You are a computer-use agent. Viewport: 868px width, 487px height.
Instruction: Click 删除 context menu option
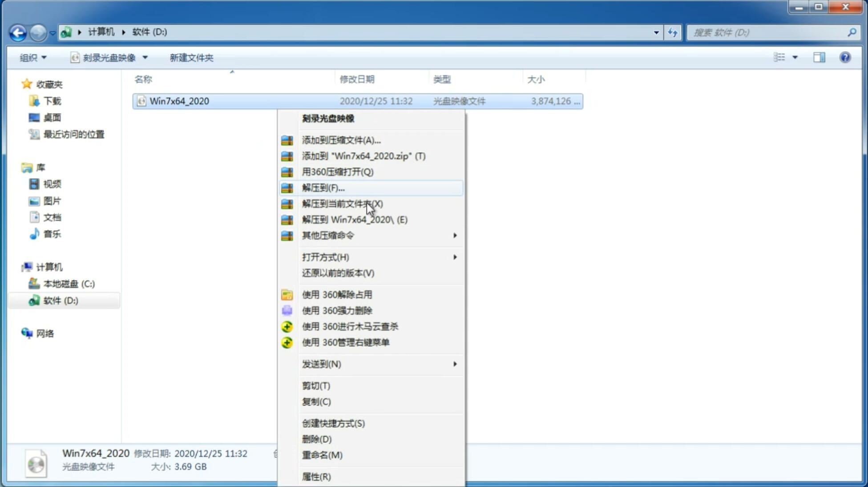tap(316, 438)
